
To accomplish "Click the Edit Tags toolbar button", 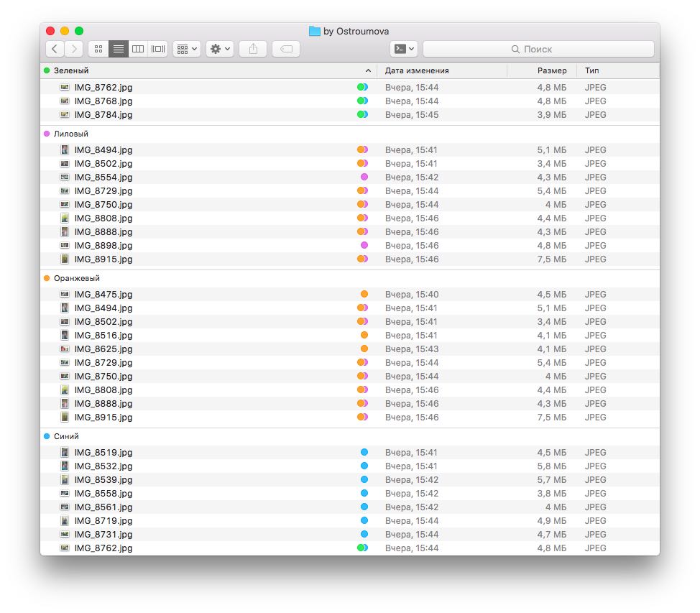I will click(286, 49).
